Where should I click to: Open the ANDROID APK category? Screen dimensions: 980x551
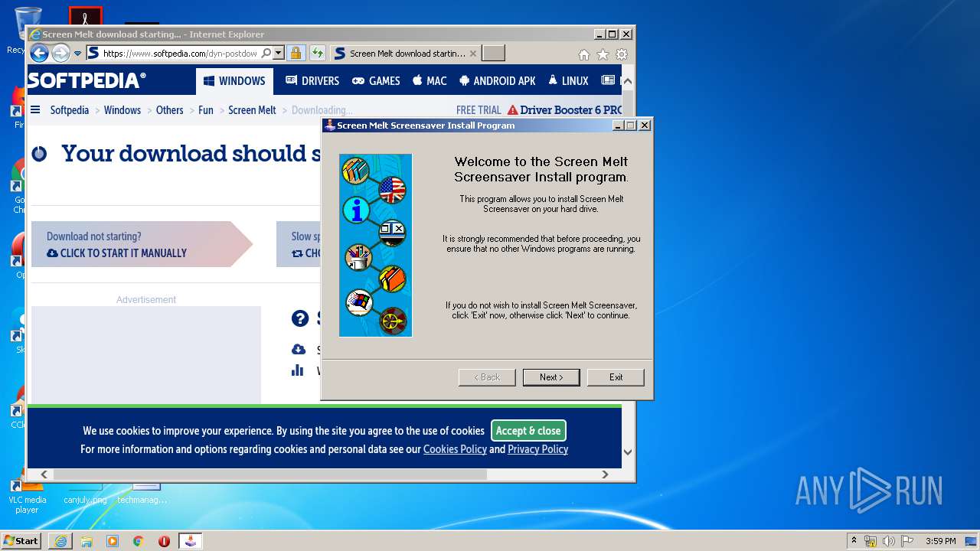(x=498, y=80)
